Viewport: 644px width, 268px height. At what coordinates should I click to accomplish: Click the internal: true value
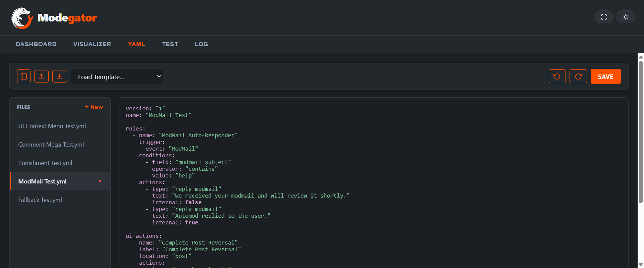click(x=192, y=222)
